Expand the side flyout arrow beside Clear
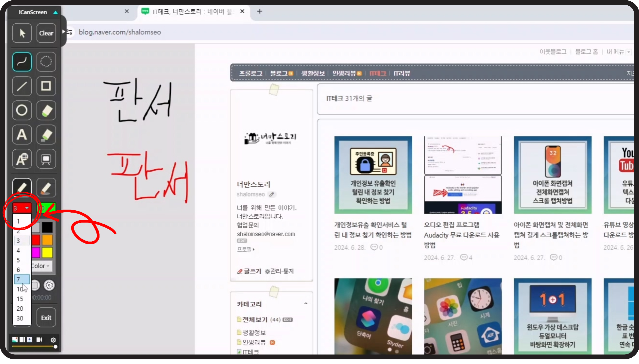 tap(64, 32)
